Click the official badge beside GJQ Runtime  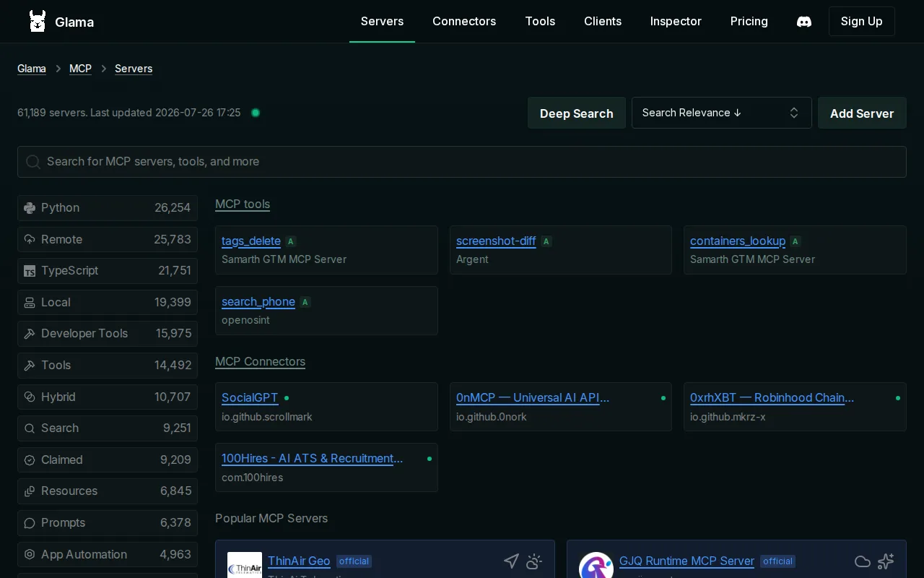coord(778,561)
